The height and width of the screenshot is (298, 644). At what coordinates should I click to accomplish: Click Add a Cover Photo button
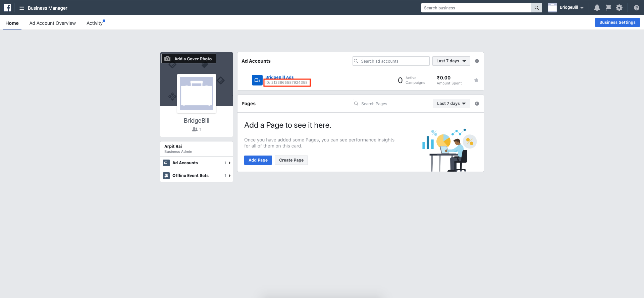click(189, 59)
